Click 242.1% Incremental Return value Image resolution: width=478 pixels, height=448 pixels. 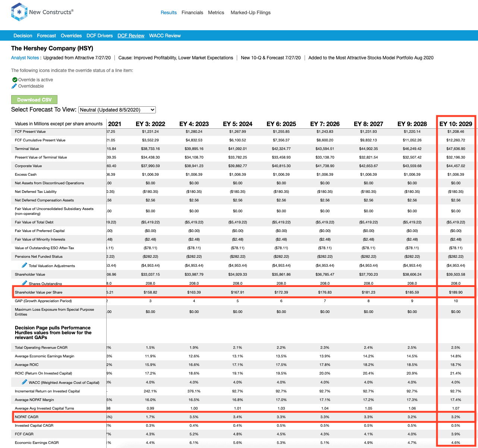coord(150,391)
